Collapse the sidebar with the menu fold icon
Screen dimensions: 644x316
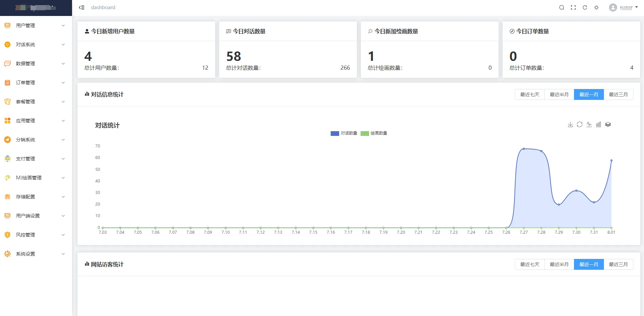tap(82, 7)
